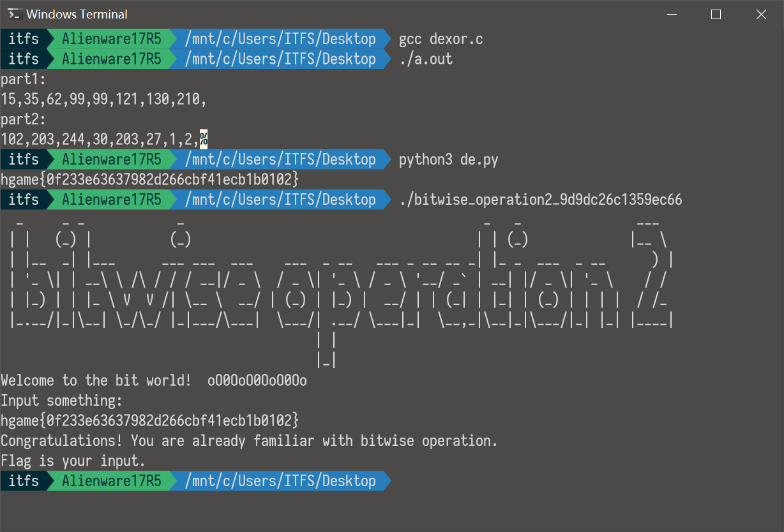Click the 'Windows Terminal' title text
Viewport: 784px width, 532px height.
click(77, 14)
